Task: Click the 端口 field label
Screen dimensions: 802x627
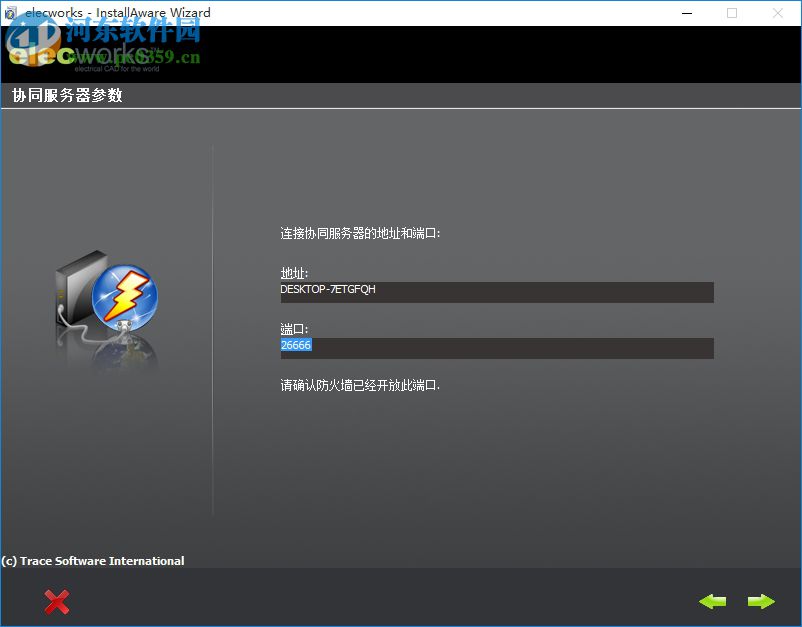Action: click(x=290, y=329)
